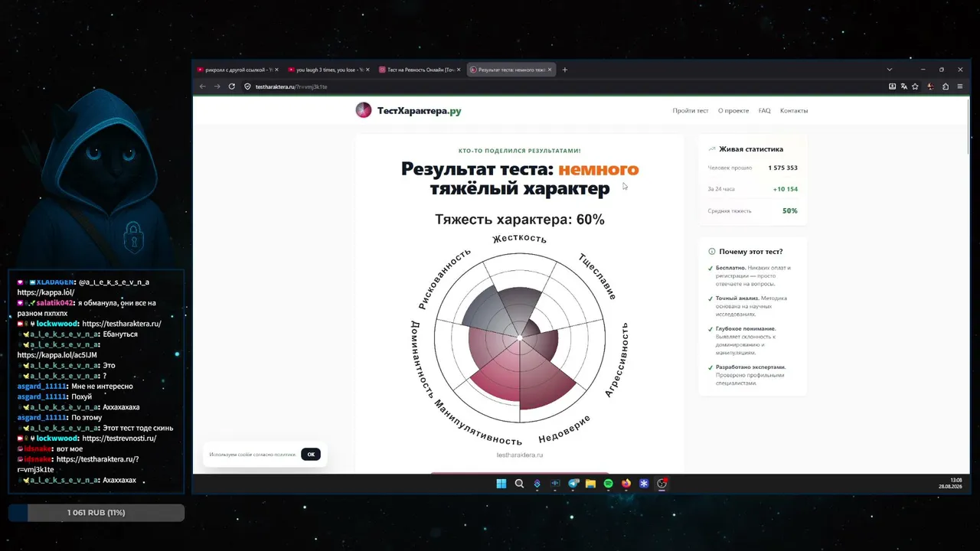Close the 'Результат теста' tab
This screenshot has width=980, height=551.
[550, 70]
